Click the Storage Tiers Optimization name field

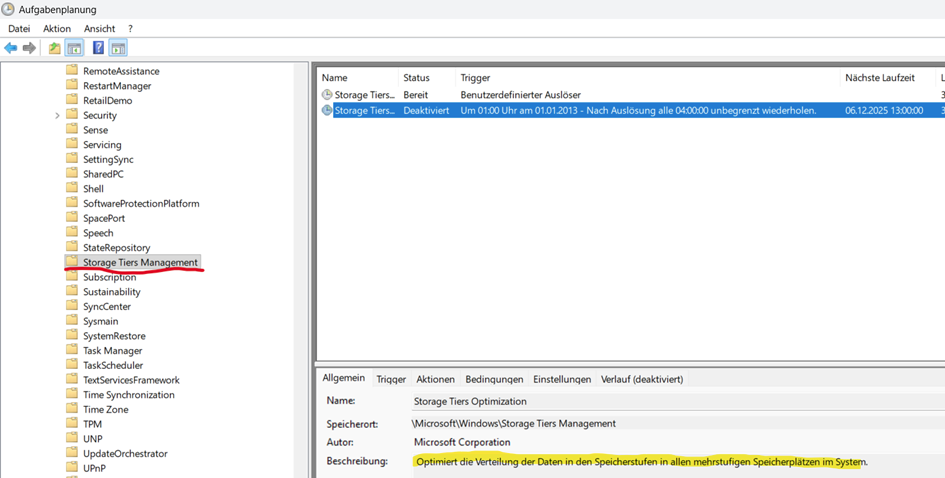click(x=678, y=401)
